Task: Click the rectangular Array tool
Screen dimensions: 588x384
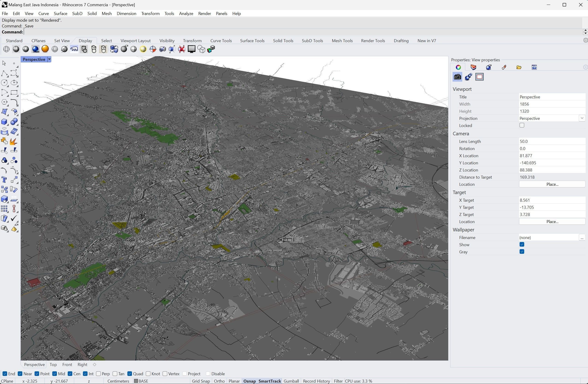Action: pos(4,209)
